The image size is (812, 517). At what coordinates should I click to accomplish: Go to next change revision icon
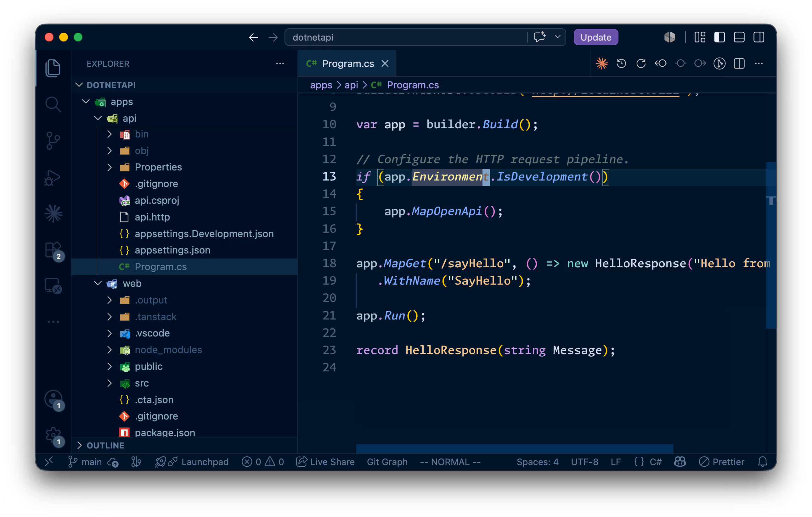pos(700,63)
